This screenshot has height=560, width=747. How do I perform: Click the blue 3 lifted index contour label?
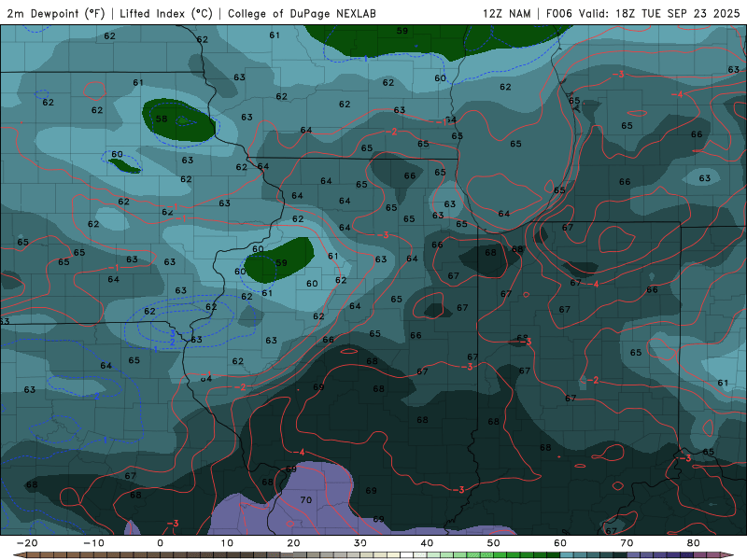[173, 333]
